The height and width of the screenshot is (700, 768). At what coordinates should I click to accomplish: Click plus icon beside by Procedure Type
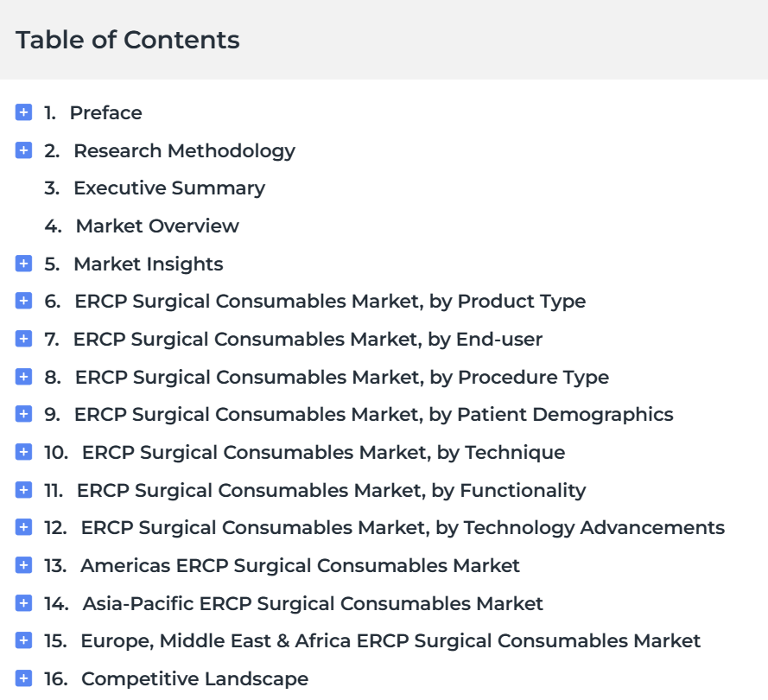[23, 376]
